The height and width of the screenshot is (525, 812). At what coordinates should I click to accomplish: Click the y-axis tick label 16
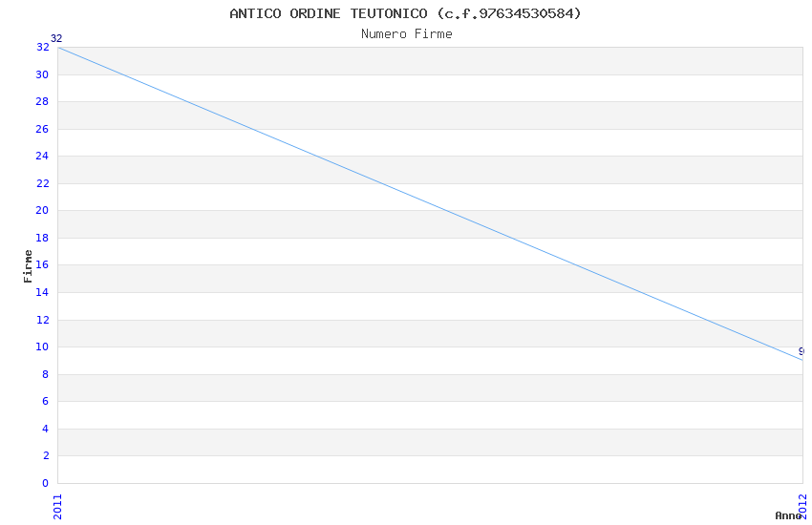[42, 264]
